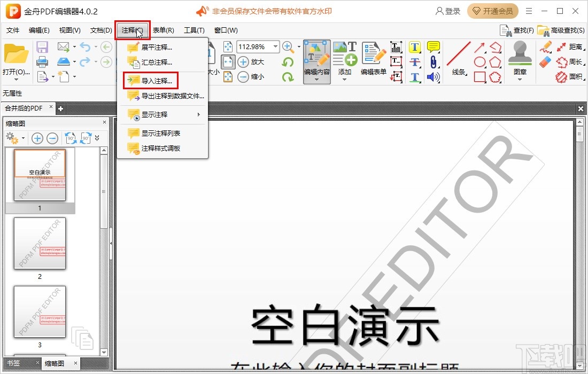Select the speaker sound annotation tool
Viewport: 588px width, 374px height.
tap(434, 77)
